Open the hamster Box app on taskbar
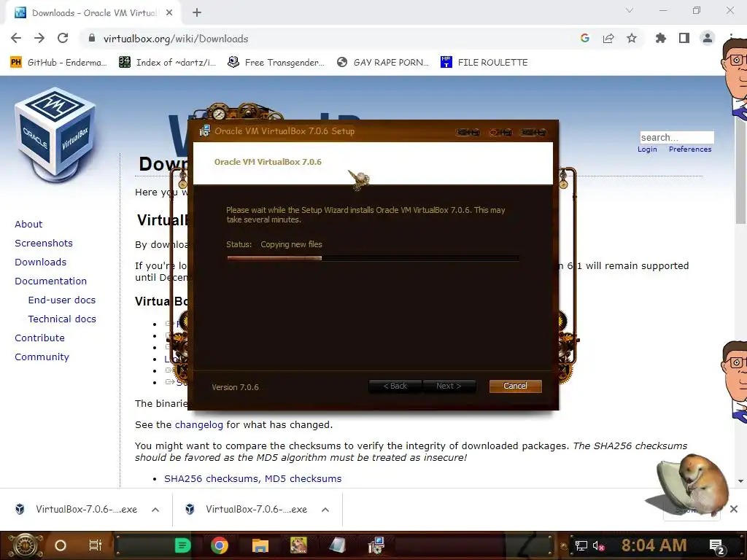 (298, 545)
